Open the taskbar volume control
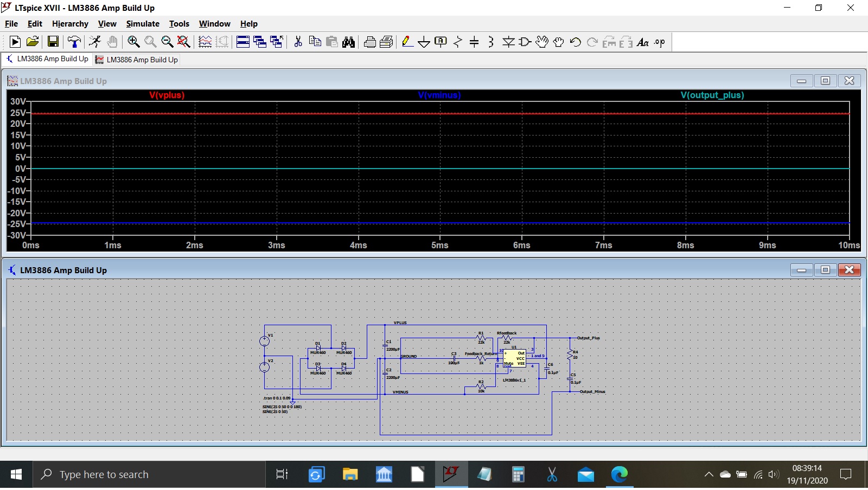This screenshot has width=868, height=490. click(774, 475)
